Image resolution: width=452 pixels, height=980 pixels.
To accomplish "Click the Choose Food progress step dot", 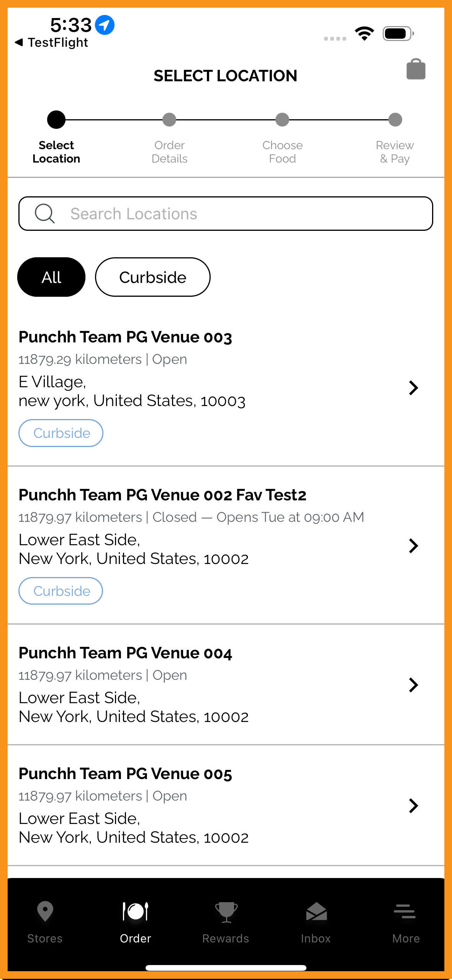I will click(282, 120).
